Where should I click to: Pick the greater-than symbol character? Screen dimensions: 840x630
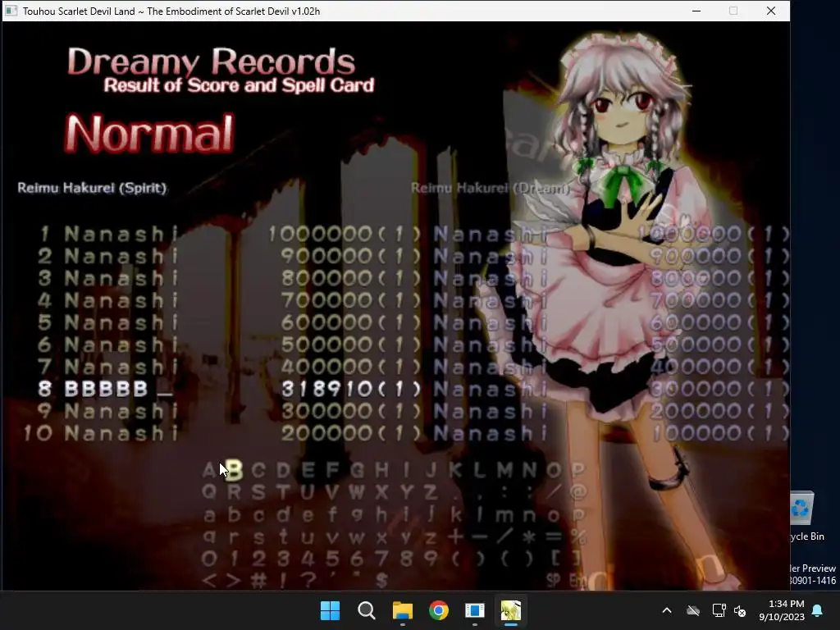pos(234,580)
